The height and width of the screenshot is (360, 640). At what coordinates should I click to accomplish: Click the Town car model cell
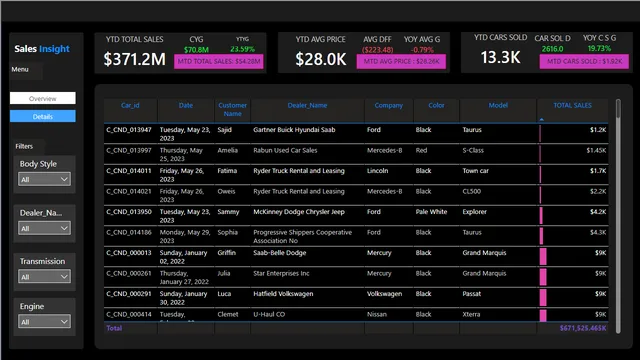[x=475, y=171]
